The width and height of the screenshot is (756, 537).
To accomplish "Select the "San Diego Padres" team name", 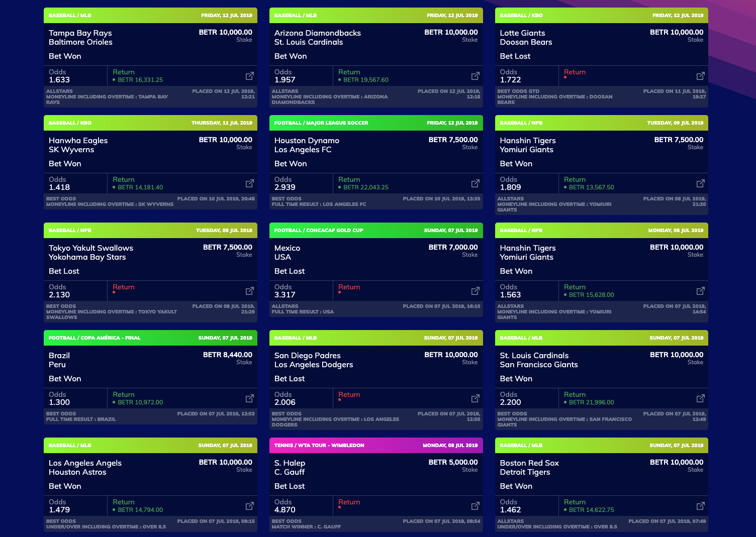I will 308,356.
